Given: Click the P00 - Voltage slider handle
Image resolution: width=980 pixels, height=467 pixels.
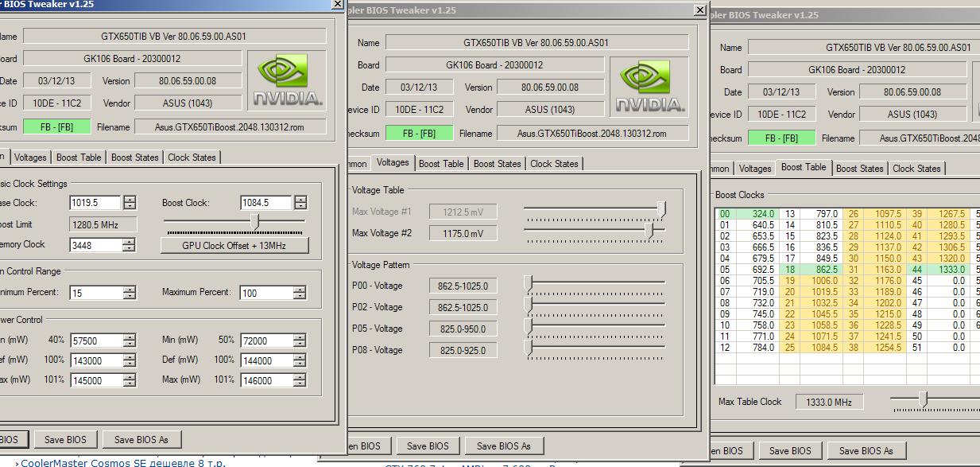Looking at the screenshot, I should (x=528, y=284).
